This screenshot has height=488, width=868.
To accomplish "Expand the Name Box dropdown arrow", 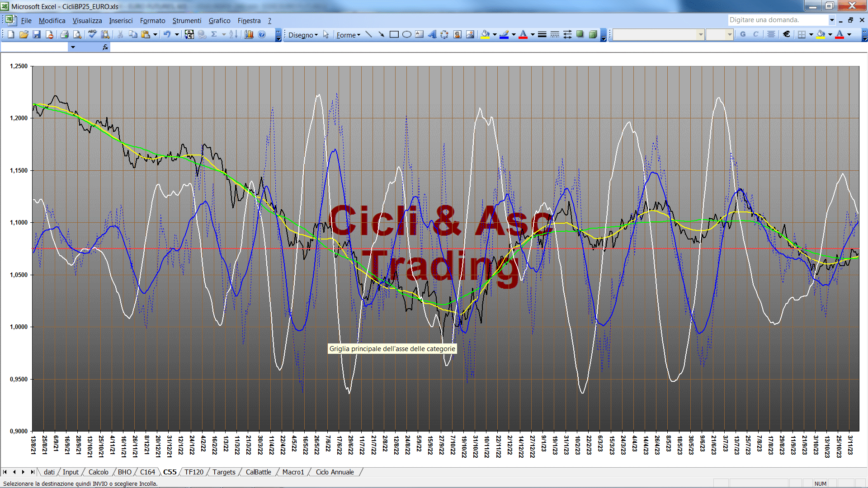I will coord(73,47).
